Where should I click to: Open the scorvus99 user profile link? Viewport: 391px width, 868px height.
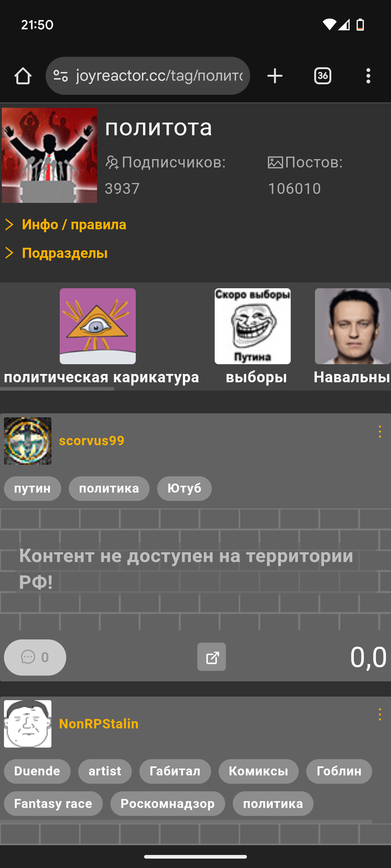coord(92,441)
